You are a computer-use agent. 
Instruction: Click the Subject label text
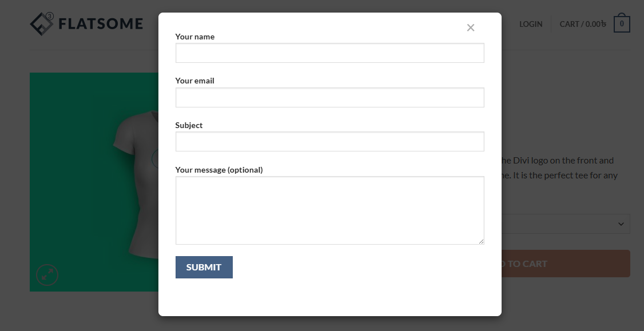(189, 125)
